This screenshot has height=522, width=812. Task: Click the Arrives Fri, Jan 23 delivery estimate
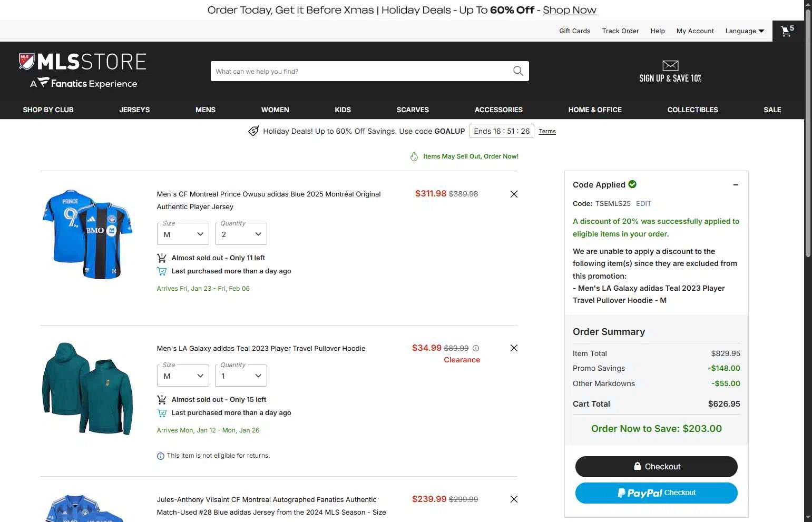pyautogui.click(x=203, y=289)
